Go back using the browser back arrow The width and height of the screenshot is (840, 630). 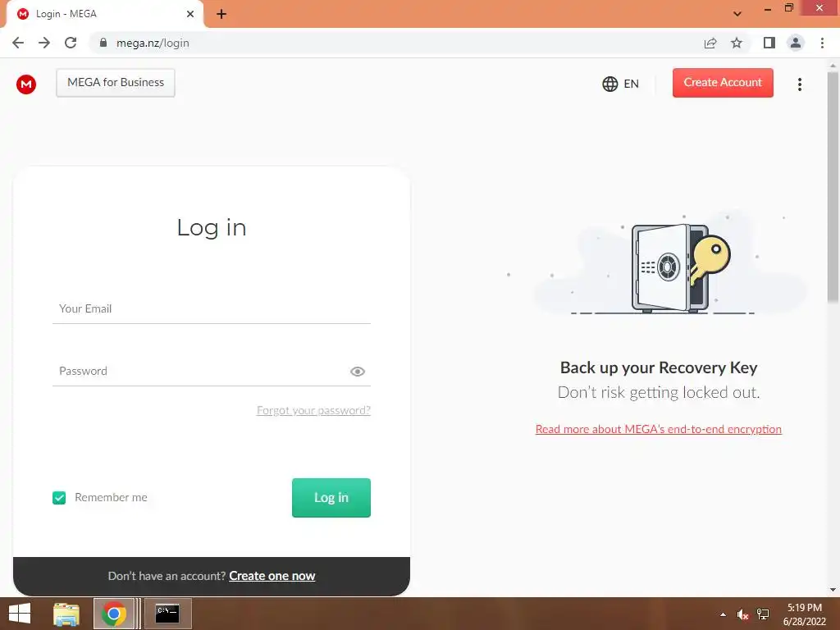click(18, 43)
